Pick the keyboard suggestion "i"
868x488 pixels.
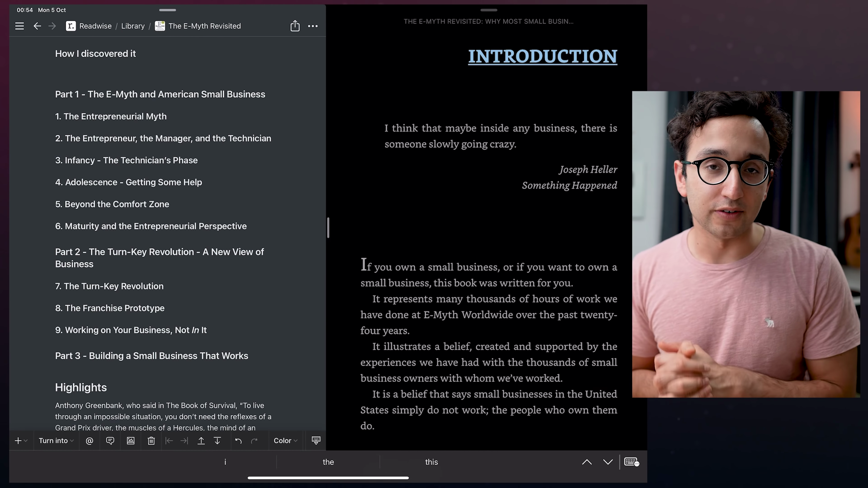(225, 462)
